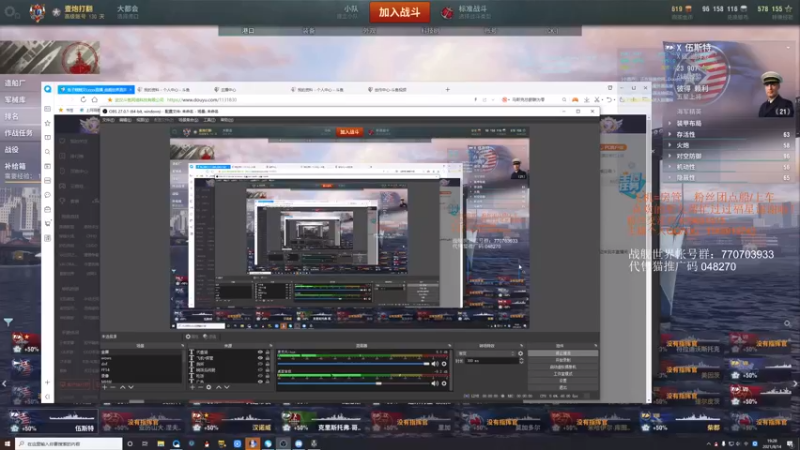This screenshot has width=800, height=450.
Task: Remove selected scene in OBS
Action: (x=113, y=387)
